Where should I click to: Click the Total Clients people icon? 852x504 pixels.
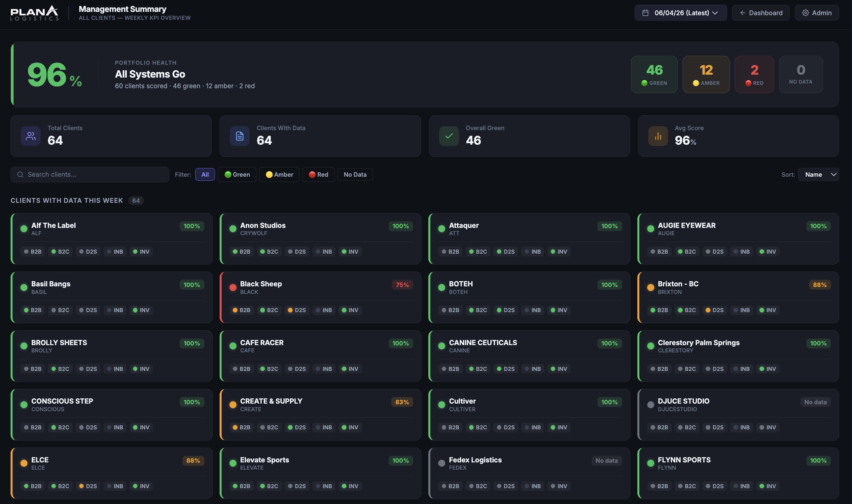31,136
